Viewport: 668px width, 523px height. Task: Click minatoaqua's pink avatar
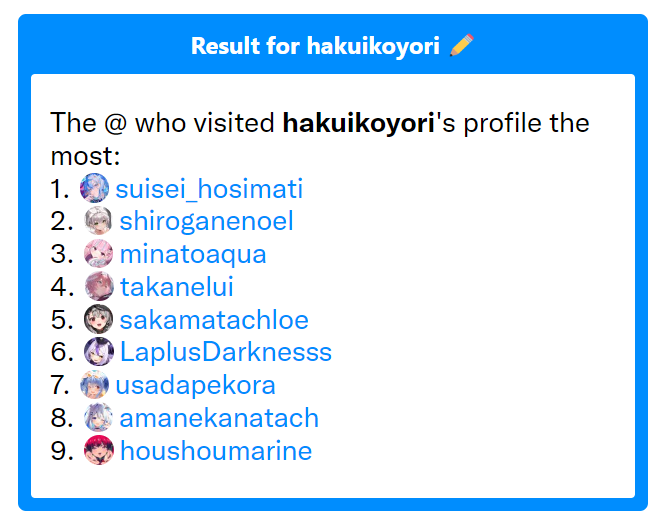[x=98, y=253]
